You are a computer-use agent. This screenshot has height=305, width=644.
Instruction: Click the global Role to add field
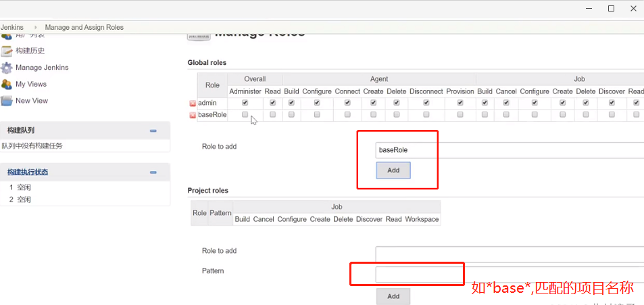(510, 150)
